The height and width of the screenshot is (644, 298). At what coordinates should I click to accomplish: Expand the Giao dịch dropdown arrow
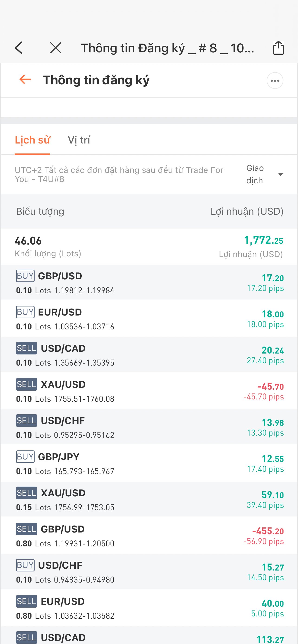[281, 174]
